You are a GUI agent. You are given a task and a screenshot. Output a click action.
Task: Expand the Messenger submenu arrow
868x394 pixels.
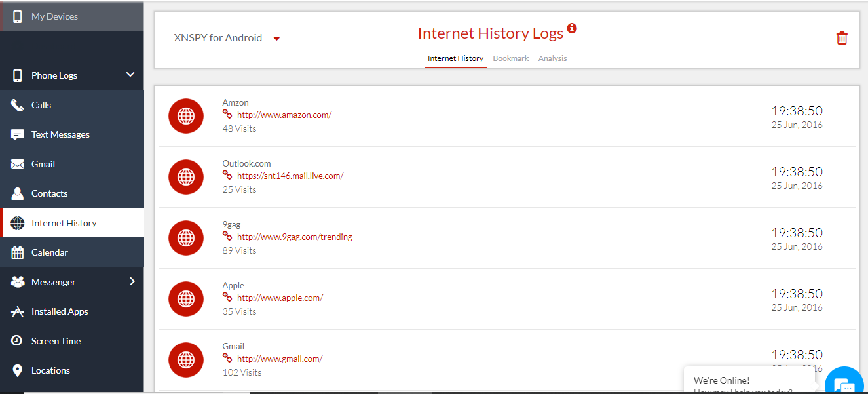point(132,281)
